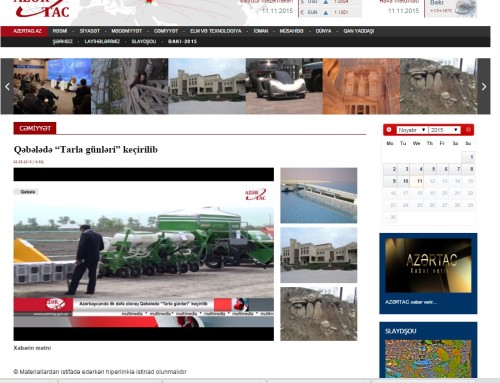Select highlighted calendar date 11
Screen dimensions: 500x383
(417, 181)
